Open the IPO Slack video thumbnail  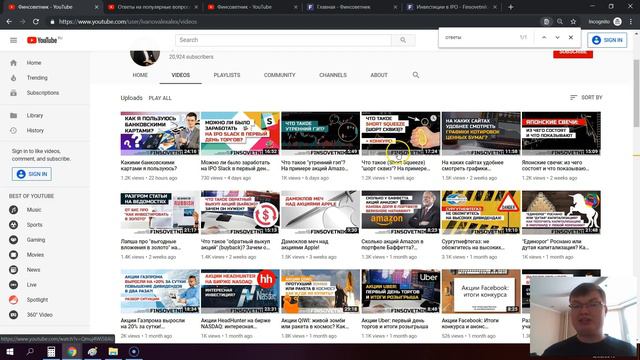pos(240,133)
